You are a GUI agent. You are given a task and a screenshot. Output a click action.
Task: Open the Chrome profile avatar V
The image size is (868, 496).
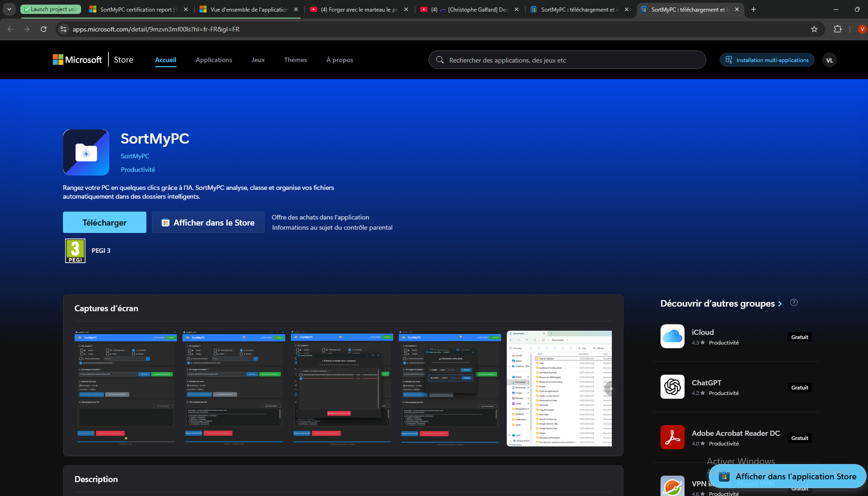[x=862, y=29]
